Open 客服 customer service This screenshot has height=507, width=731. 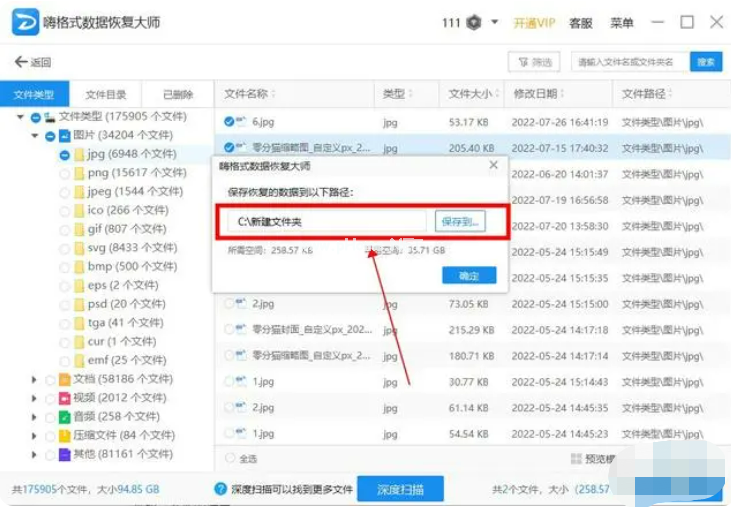[x=580, y=23]
